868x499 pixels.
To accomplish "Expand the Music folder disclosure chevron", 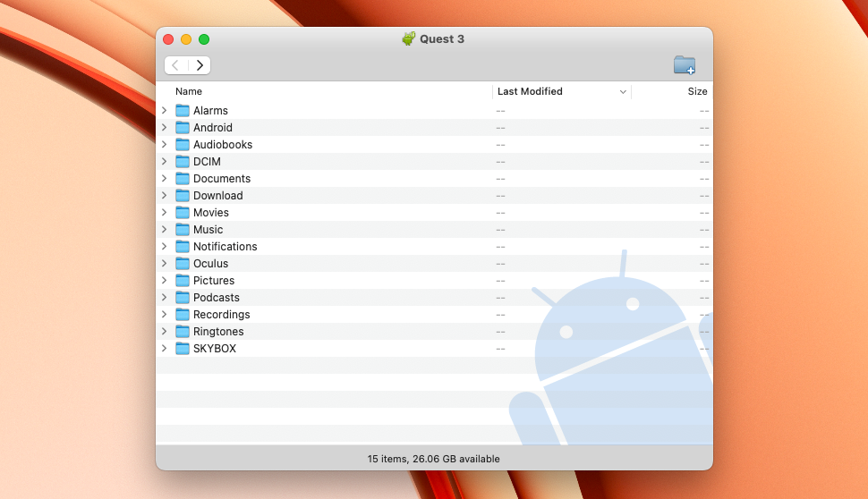I will pos(164,230).
